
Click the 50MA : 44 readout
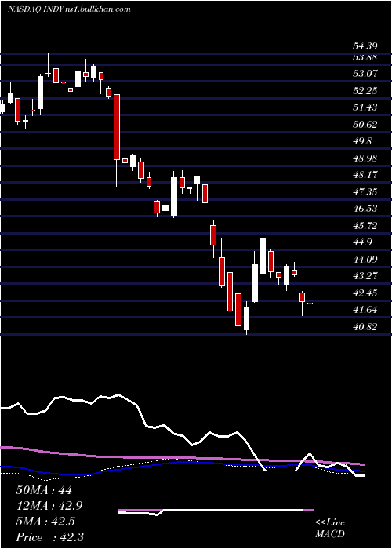(x=44, y=490)
